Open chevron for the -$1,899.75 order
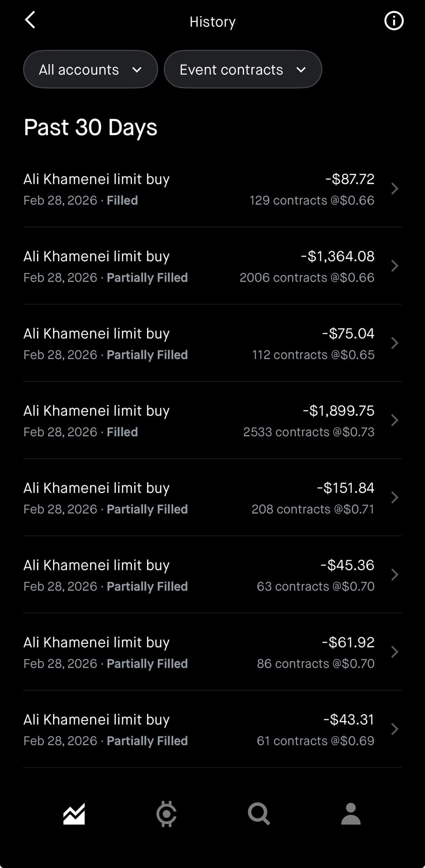This screenshot has height=868, width=425. (395, 420)
